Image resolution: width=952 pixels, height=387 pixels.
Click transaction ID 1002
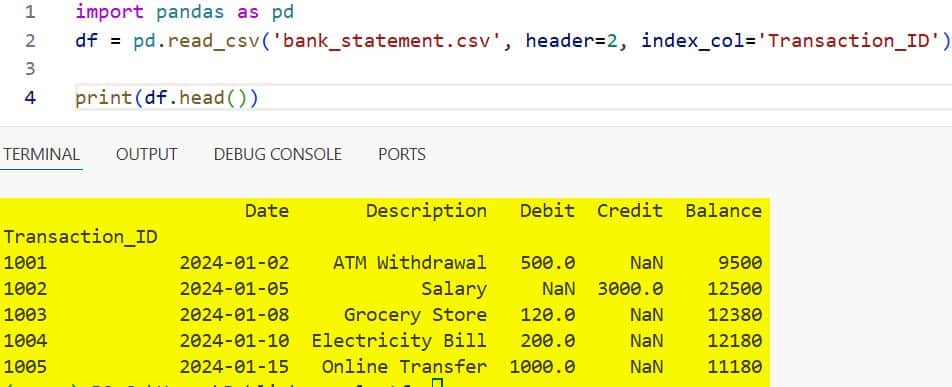(25, 289)
